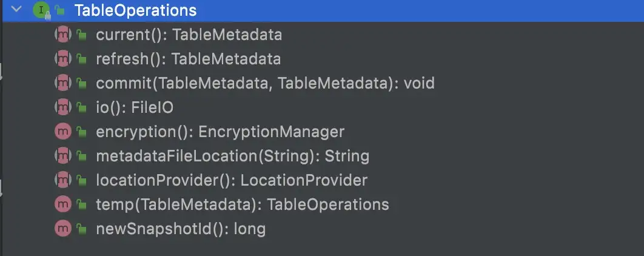Viewport: 644px width, 256px height.
Task: Collapse the TableOperations tree node
Action: [16, 8]
